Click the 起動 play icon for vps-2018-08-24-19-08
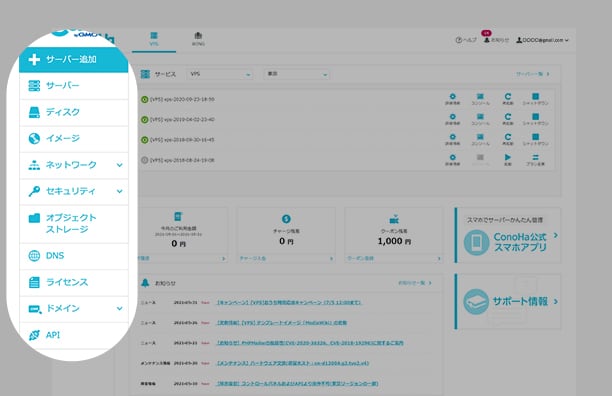The width and height of the screenshot is (612, 396). (507, 160)
